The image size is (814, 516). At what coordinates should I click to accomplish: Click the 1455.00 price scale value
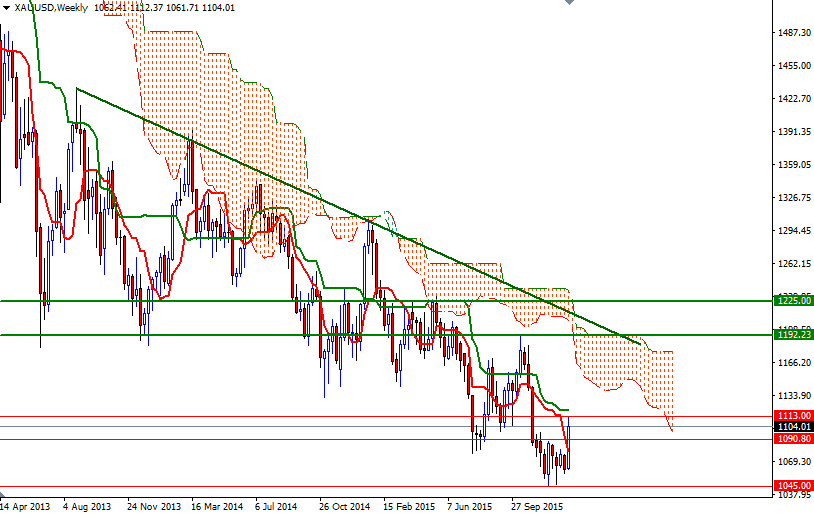point(794,65)
